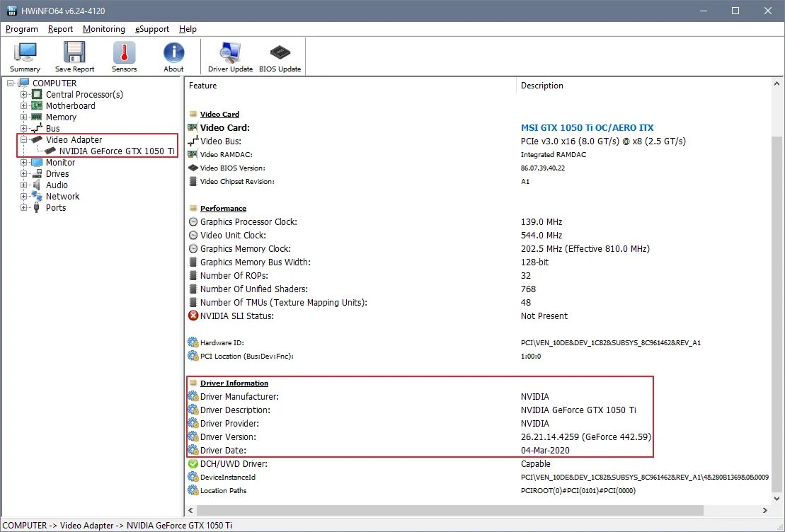Click the status bar path text
The height and width of the screenshot is (532, 785).
[x=118, y=526]
